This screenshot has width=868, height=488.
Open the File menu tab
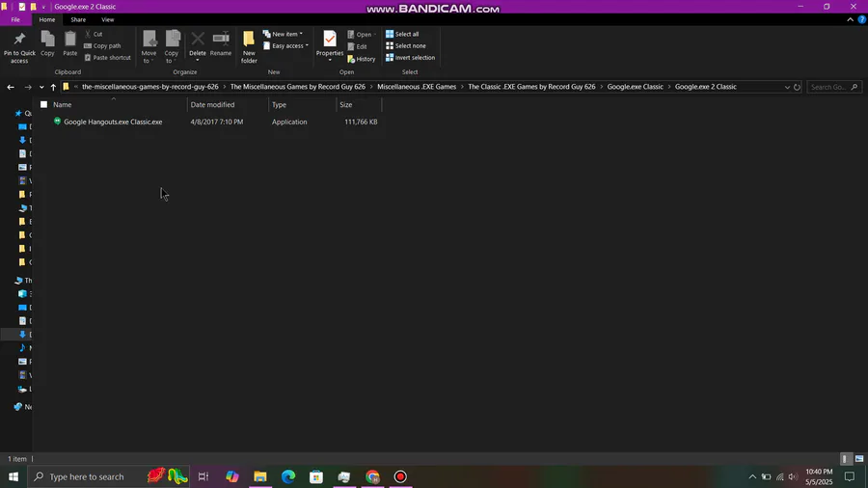[x=15, y=20]
